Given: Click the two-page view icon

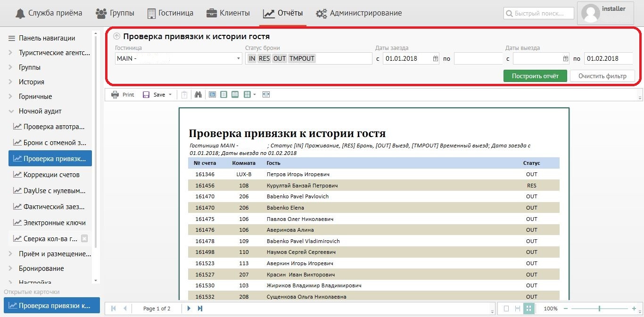Looking at the screenshot, I should click(235, 95).
